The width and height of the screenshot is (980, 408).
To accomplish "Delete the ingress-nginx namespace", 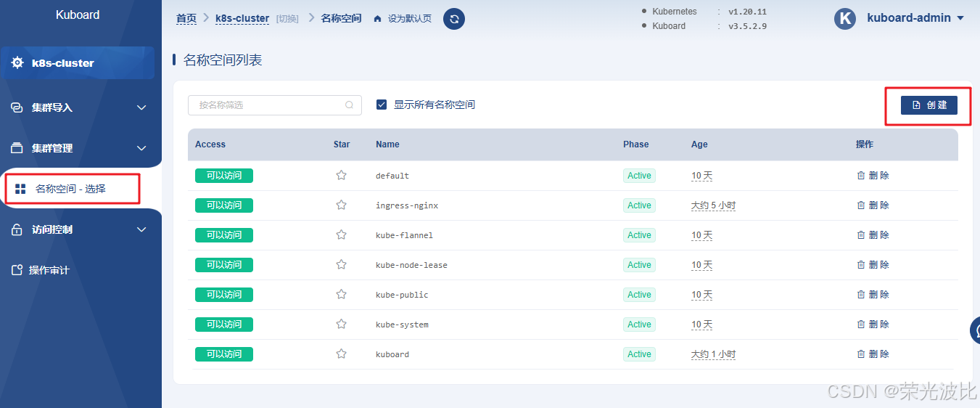I will click(873, 205).
